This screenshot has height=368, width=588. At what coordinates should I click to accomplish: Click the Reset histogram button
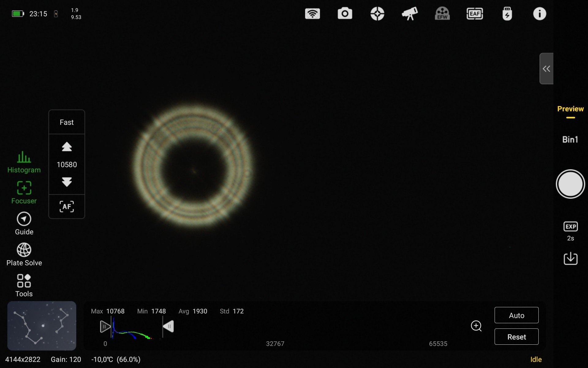(516, 337)
